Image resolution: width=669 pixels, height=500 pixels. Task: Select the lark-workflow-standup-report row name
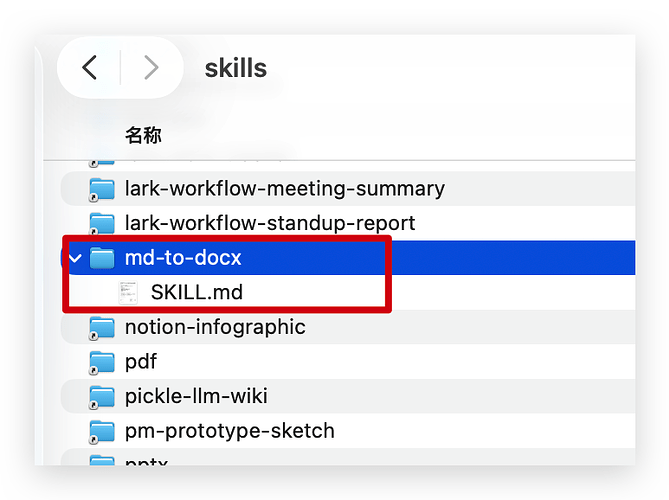coord(270,224)
